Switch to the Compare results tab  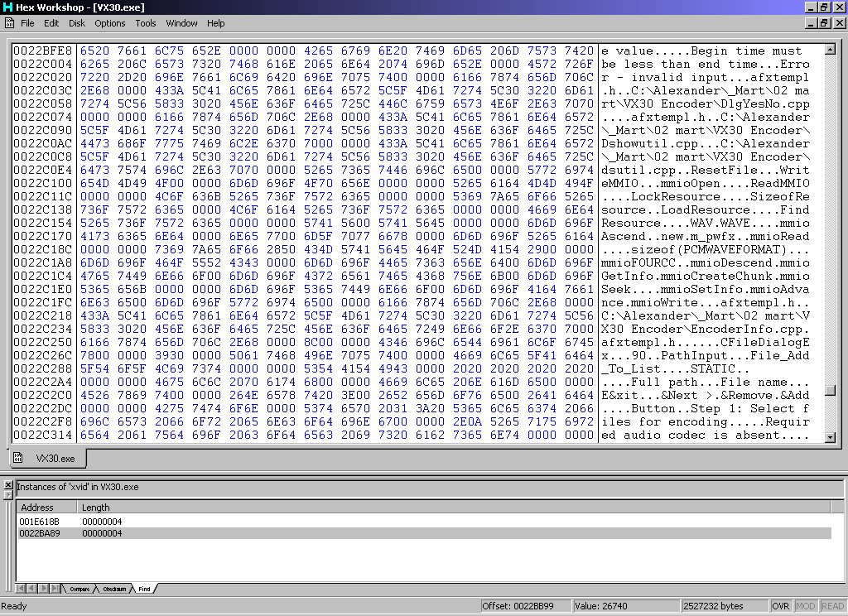pyautogui.click(x=79, y=589)
